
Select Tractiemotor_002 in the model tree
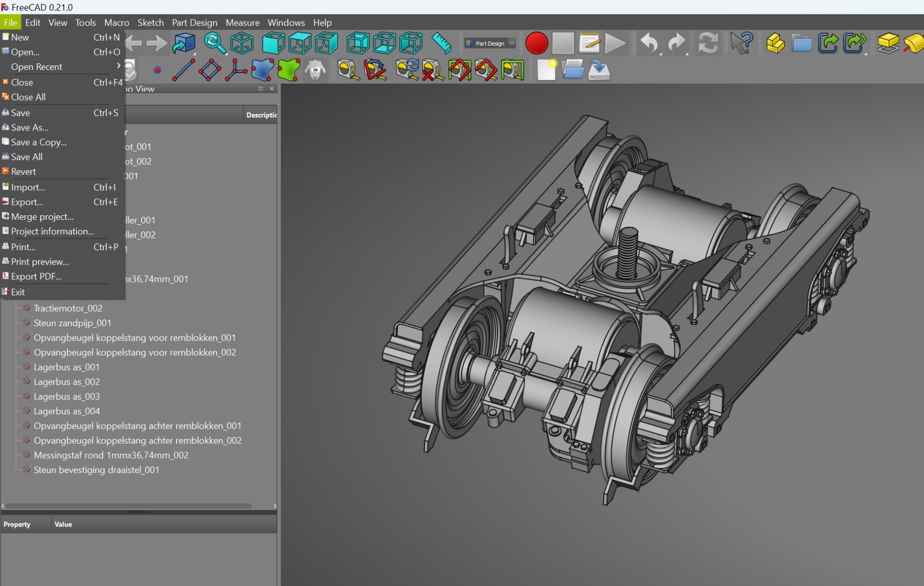pos(68,308)
